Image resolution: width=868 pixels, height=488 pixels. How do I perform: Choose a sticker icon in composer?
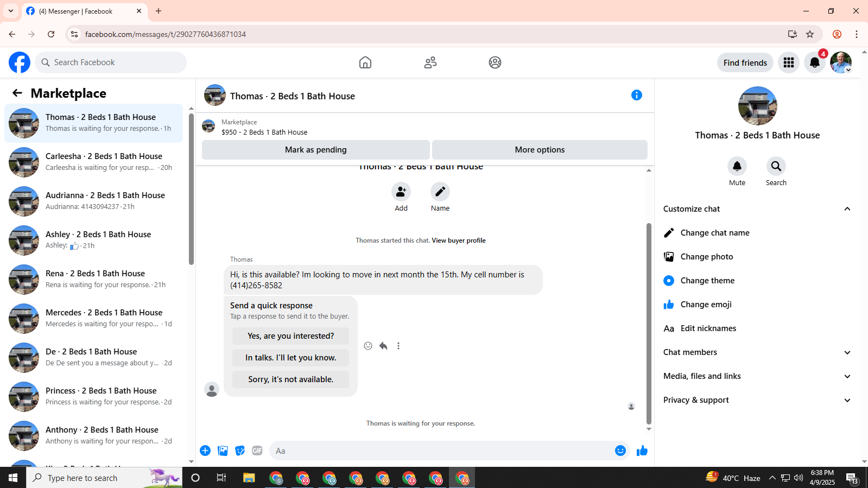(240, 451)
